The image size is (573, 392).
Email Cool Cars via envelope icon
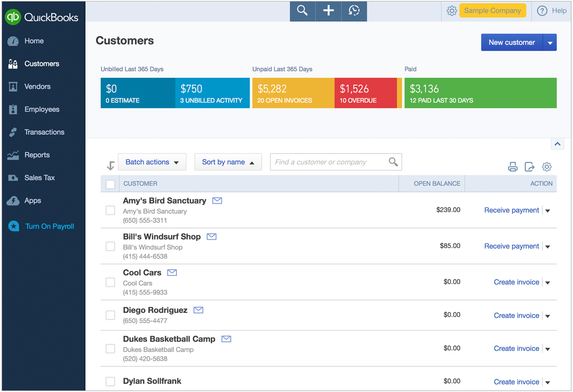pos(172,272)
